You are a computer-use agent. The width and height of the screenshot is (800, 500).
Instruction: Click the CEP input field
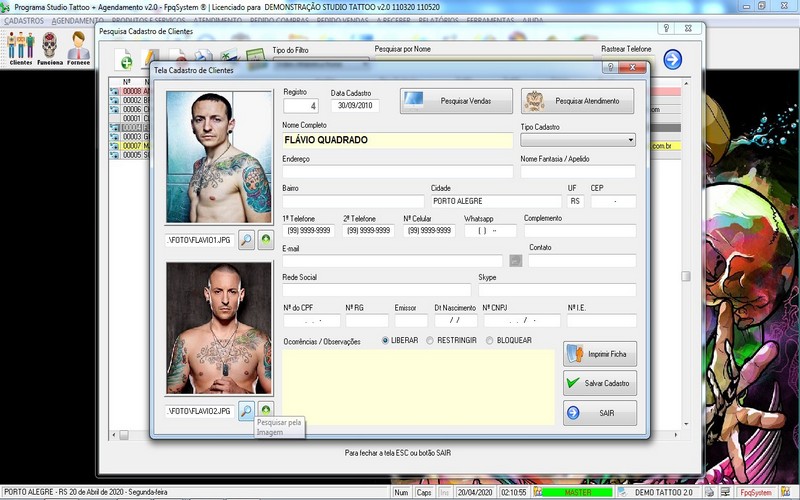pyautogui.click(x=613, y=201)
